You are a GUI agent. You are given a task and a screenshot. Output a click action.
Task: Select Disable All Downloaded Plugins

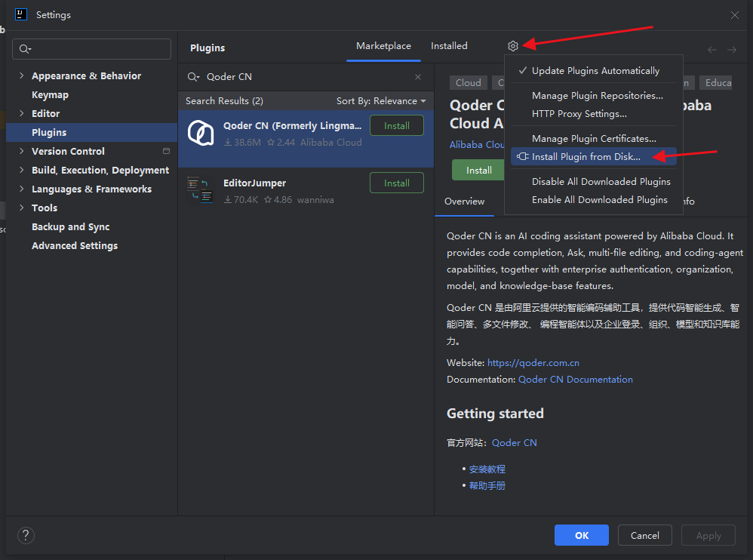click(594, 182)
